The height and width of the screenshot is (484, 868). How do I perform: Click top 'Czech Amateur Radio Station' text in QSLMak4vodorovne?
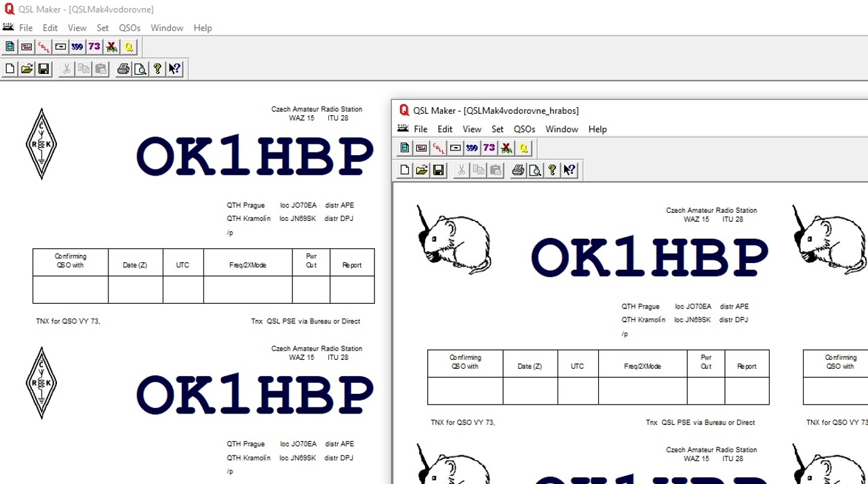click(317, 109)
